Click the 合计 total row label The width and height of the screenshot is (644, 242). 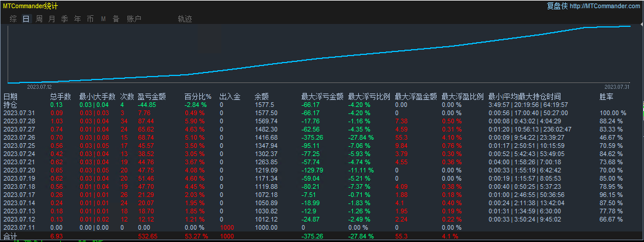[x=11, y=236]
